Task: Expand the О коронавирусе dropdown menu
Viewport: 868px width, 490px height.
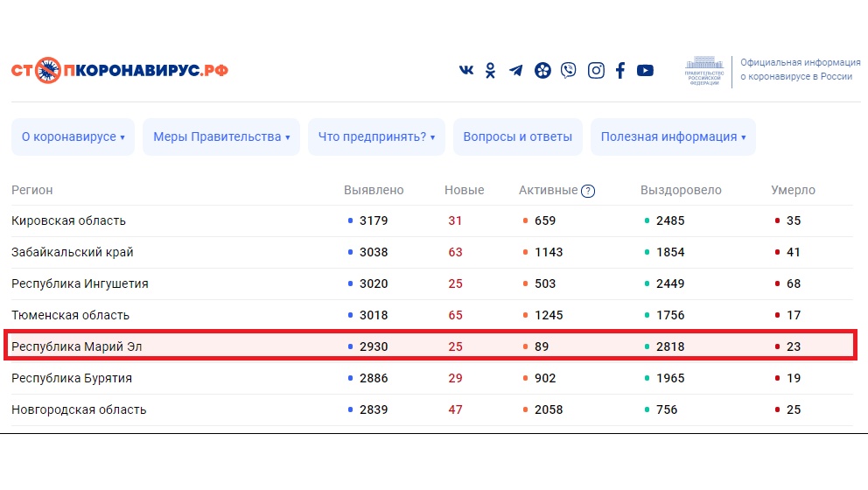Action: [x=73, y=136]
